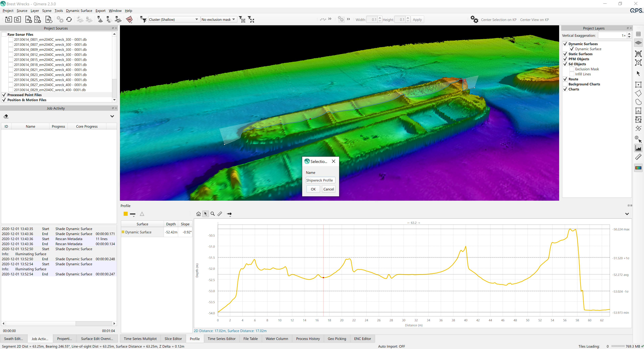Click the Add Raw Sonar Files icon
The height and width of the screenshot is (349, 644).
[28, 19]
